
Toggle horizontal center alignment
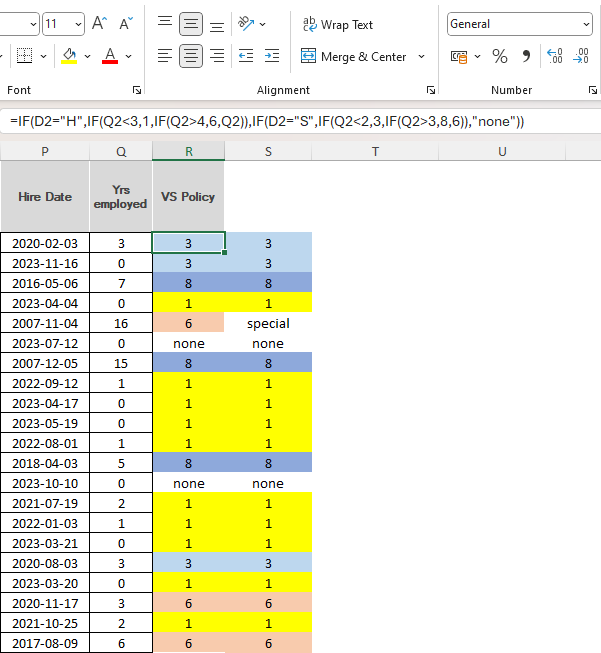point(191,56)
